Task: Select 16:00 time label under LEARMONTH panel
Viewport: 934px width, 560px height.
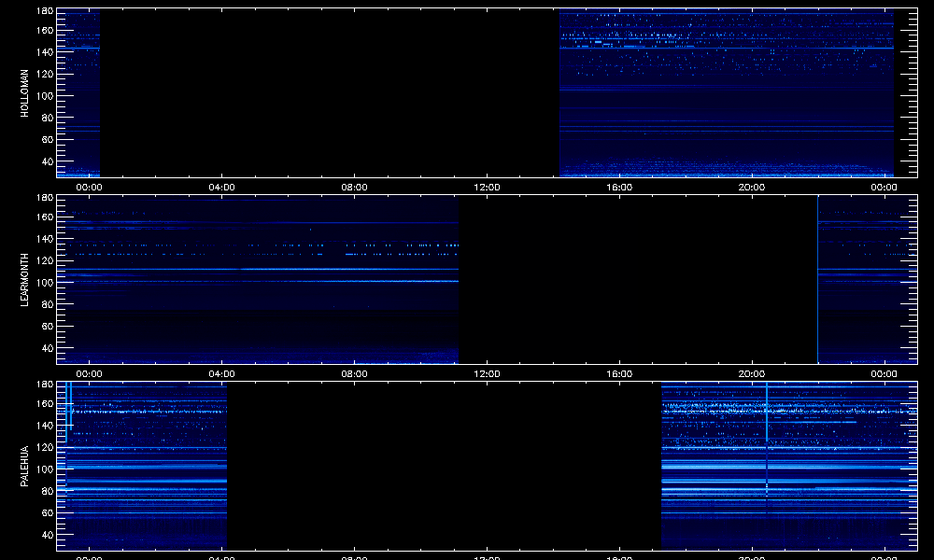Action: (x=619, y=374)
